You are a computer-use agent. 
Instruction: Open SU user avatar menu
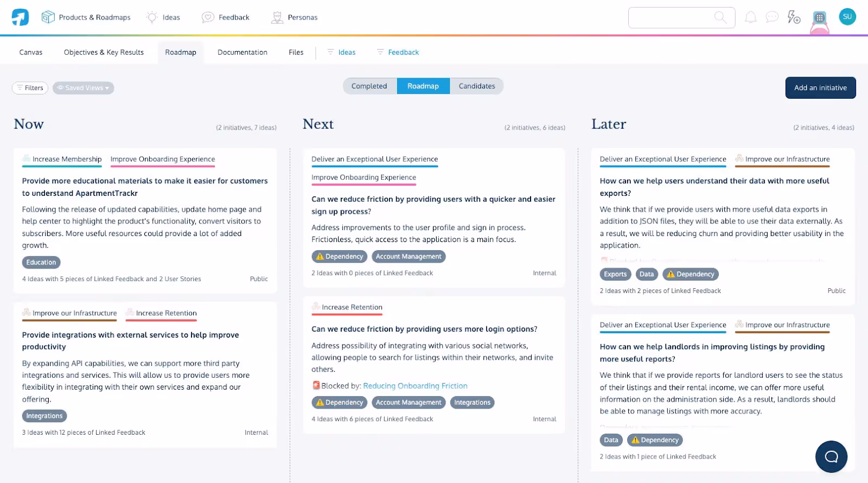[x=847, y=17]
